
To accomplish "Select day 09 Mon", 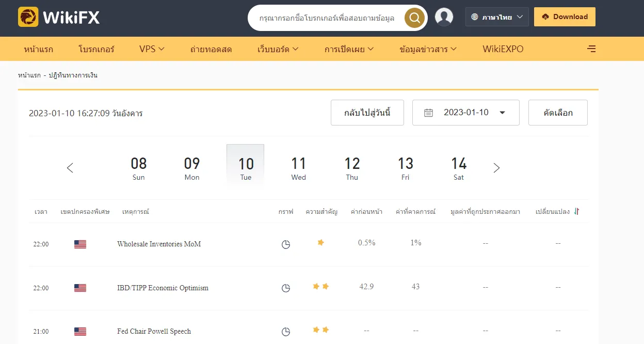I will [192, 168].
